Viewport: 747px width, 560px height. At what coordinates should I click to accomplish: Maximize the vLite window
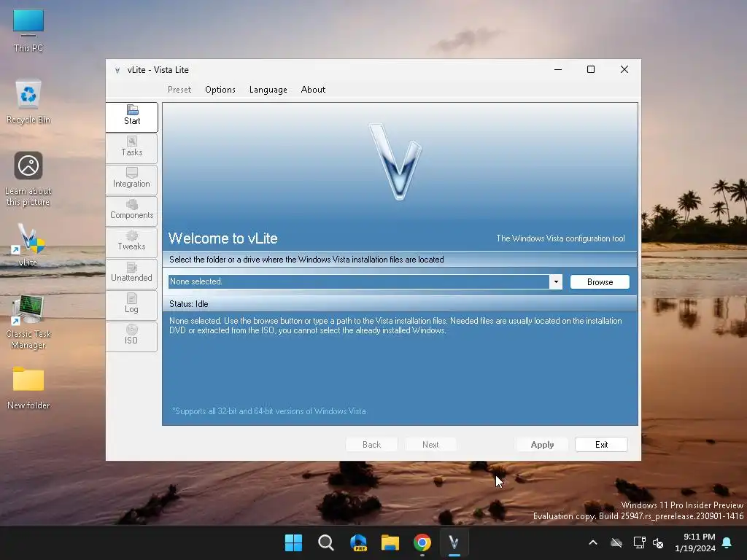tap(591, 69)
